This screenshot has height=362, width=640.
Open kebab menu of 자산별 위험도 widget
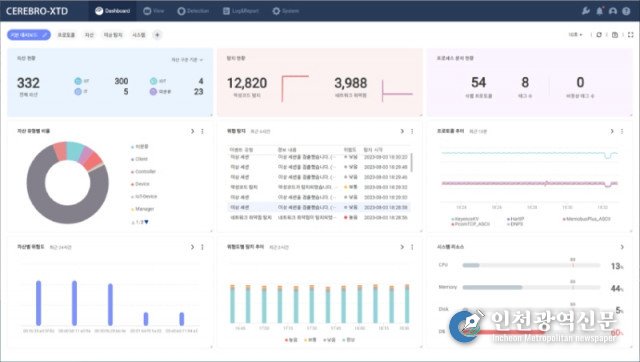(x=202, y=247)
